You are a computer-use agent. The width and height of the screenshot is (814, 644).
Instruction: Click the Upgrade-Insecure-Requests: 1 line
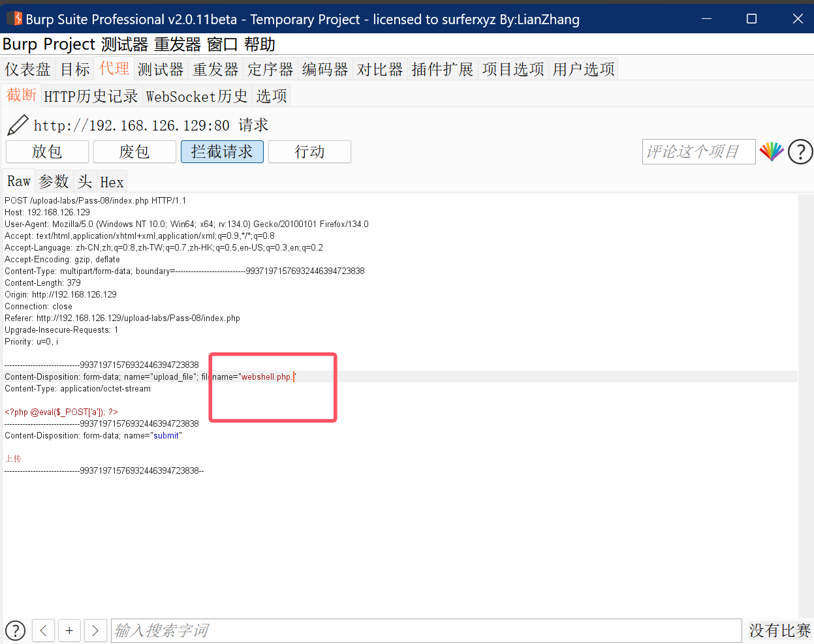click(61, 330)
